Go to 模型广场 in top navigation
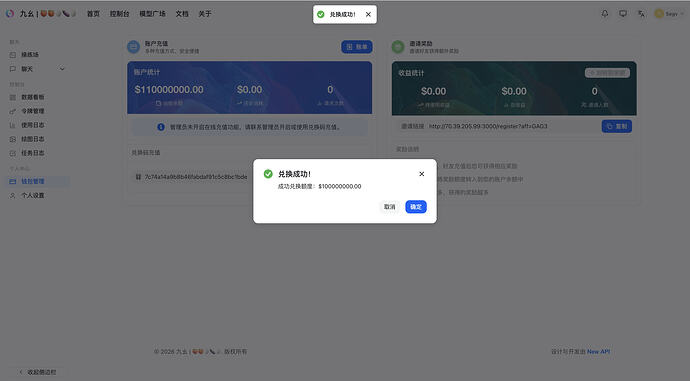The image size is (690, 381). 152,14
